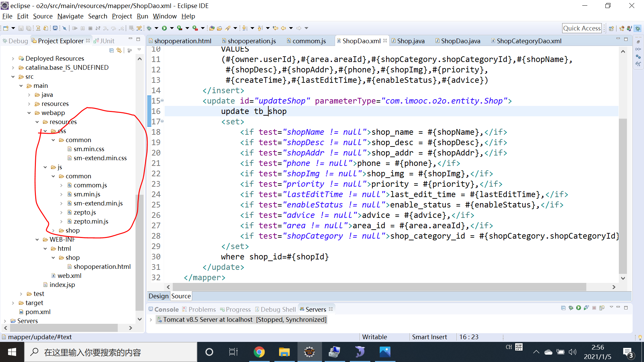
Task: Click the Debug bug icon in main toolbar
Action: (x=149, y=28)
